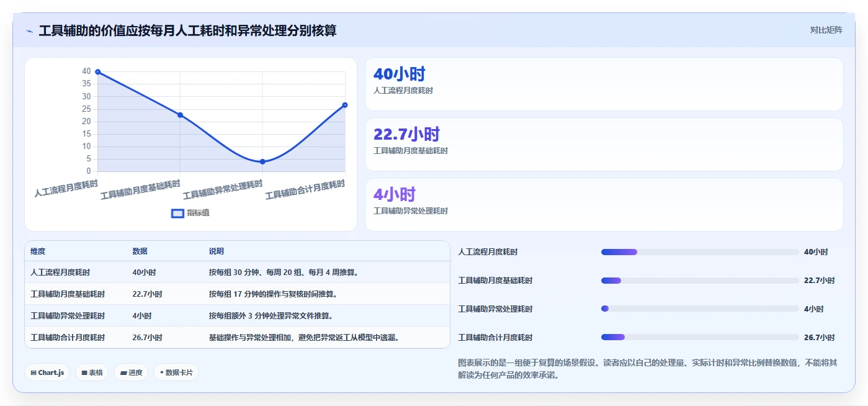Click the 人工流程月度耗时 progress bar

pyautogui.click(x=700, y=252)
